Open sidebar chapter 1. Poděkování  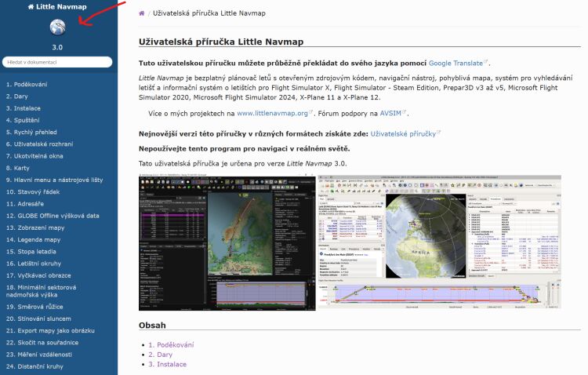pos(27,85)
